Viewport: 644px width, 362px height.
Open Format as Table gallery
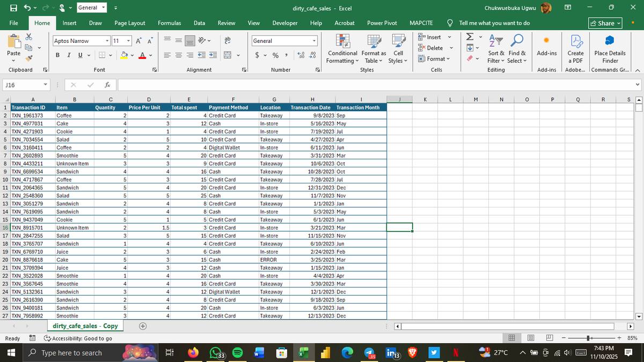[x=374, y=49]
